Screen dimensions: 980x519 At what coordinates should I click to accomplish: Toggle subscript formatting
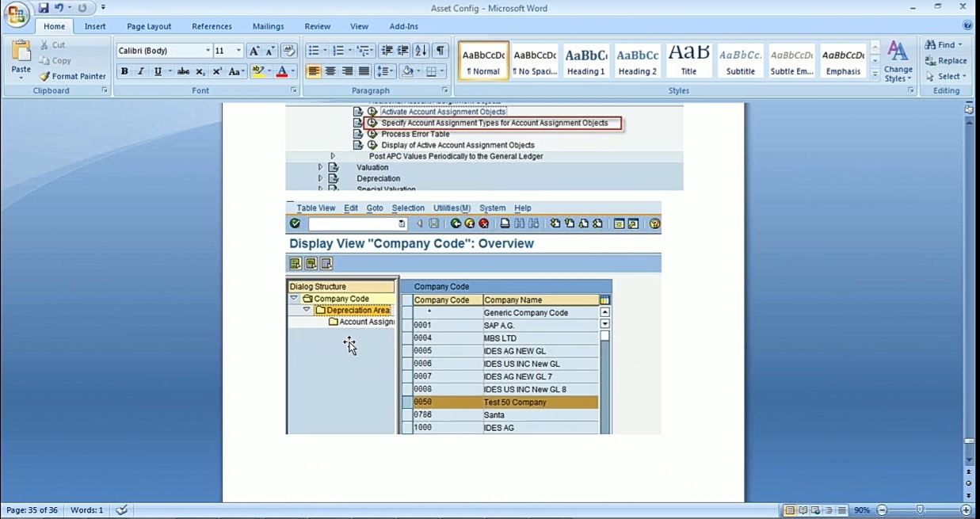tap(200, 71)
